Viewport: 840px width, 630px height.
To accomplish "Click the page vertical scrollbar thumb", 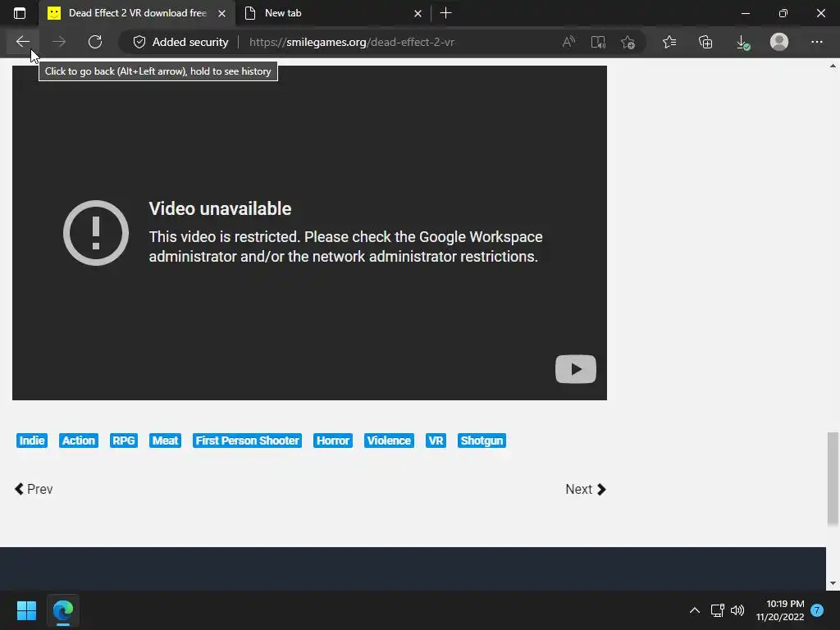I will click(x=833, y=479).
